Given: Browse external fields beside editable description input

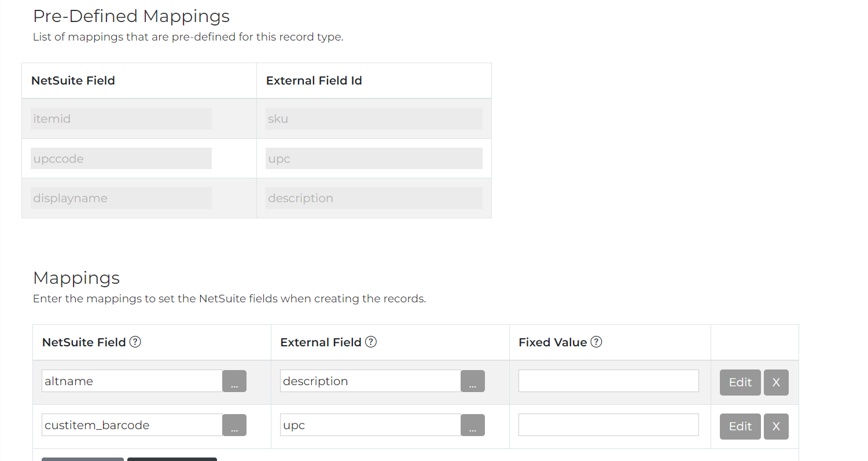Looking at the screenshot, I should click(x=473, y=381).
